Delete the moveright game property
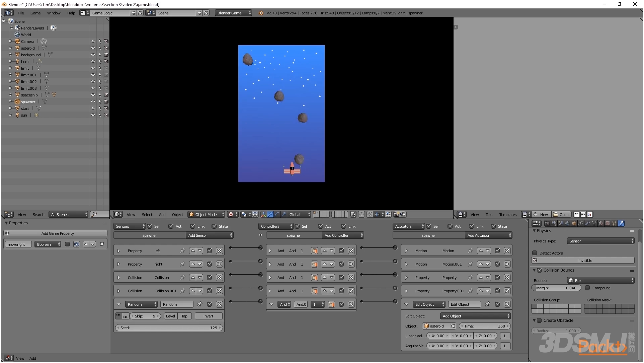The height and width of the screenshot is (363, 644). (x=102, y=244)
